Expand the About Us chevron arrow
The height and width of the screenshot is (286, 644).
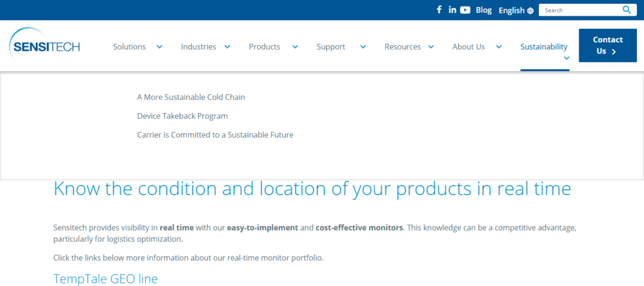pyautogui.click(x=499, y=47)
